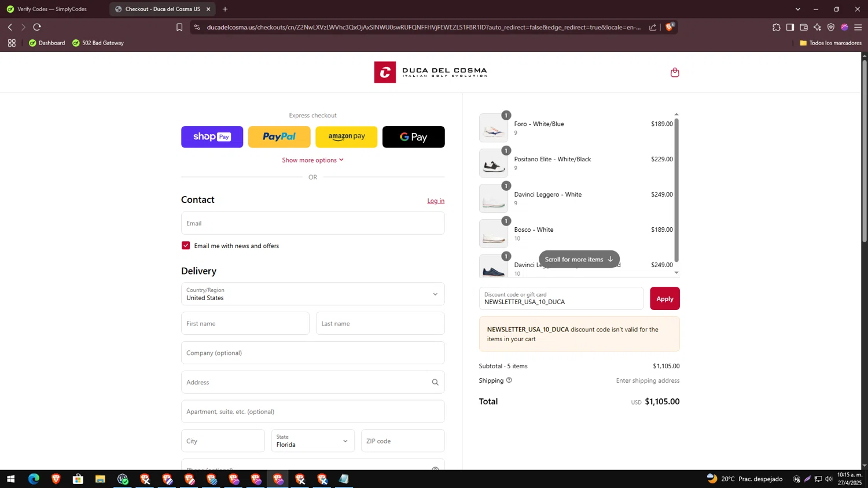Switch to the Verify Codes — SimplyCodes tab
Image resolution: width=868 pixels, height=488 pixels.
pos(52,9)
